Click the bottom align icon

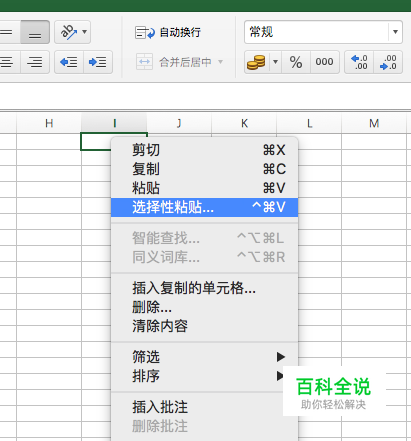[x=35, y=32]
